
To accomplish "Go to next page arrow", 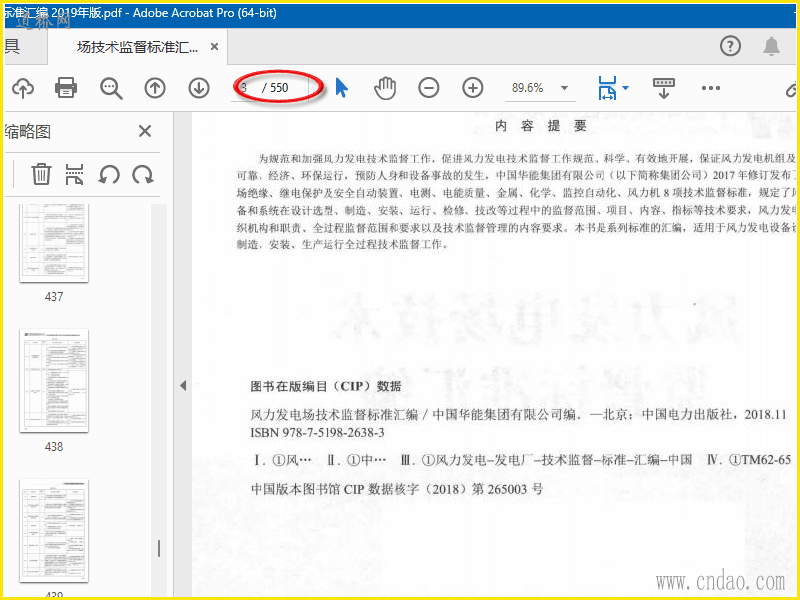I will pos(199,88).
